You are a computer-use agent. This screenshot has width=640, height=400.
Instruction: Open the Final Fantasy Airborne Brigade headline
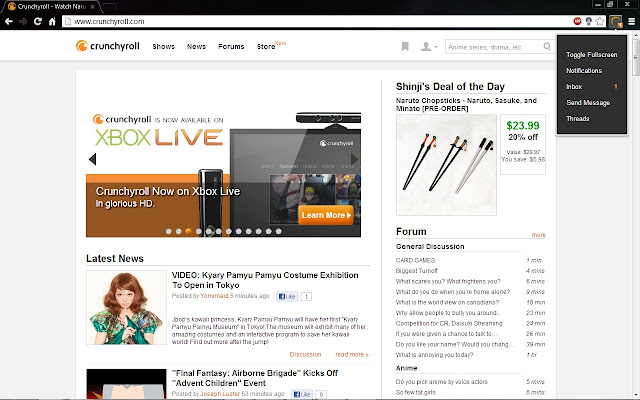[x=255, y=378]
